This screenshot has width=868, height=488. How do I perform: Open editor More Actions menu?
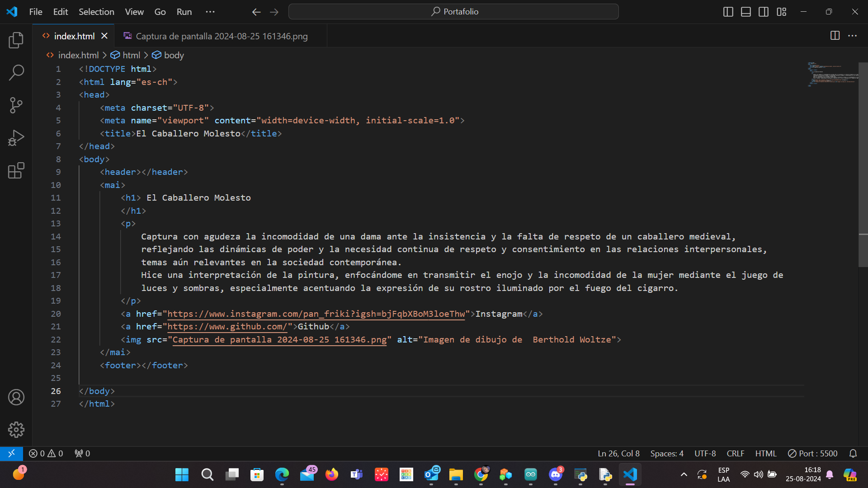tap(852, 36)
